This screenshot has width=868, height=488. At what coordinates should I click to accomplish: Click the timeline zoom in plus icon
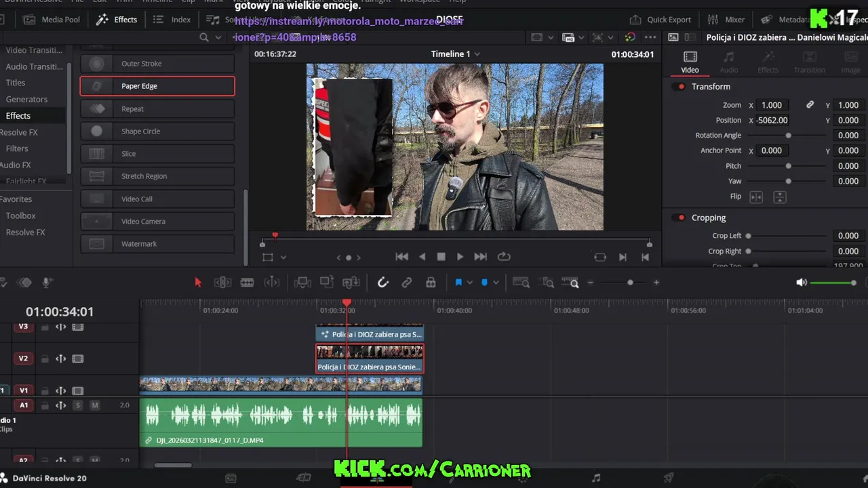[656, 283]
